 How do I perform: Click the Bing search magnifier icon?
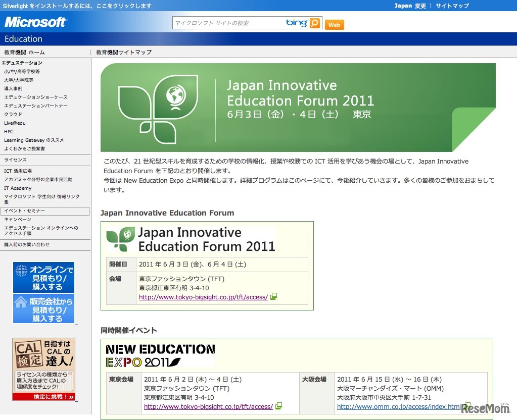coord(315,23)
